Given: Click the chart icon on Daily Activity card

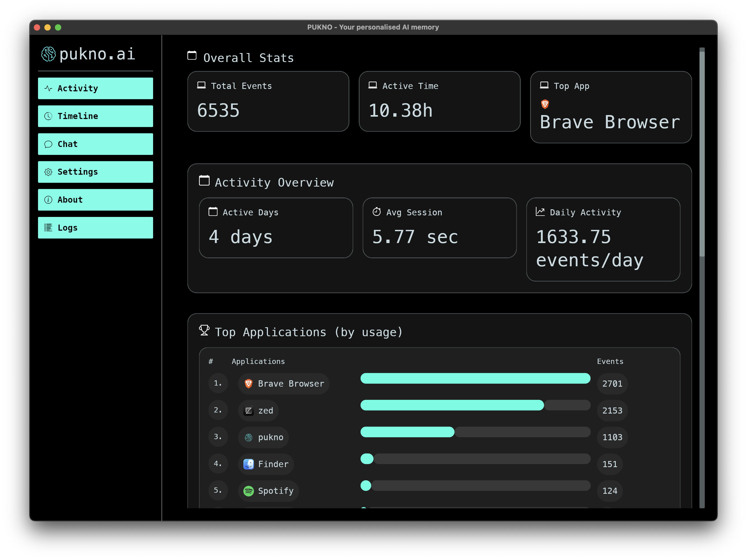Looking at the screenshot, I should click(x=540, y=212).
